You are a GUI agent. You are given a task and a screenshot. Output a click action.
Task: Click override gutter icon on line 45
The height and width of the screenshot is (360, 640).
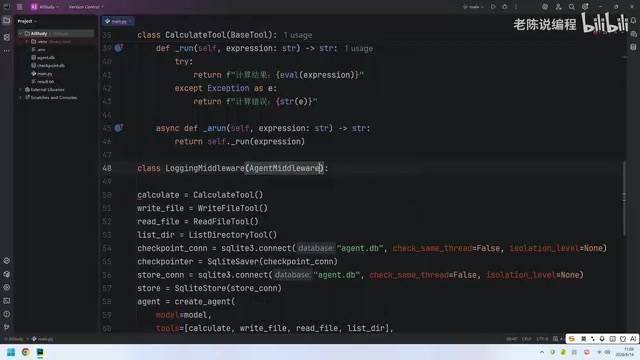pyautogui.click(x=118, y=128)
